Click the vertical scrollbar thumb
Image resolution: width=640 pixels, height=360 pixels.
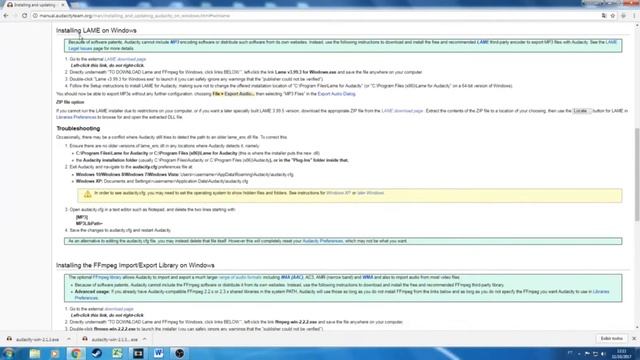pyautogui.click(x=637, y=175)
